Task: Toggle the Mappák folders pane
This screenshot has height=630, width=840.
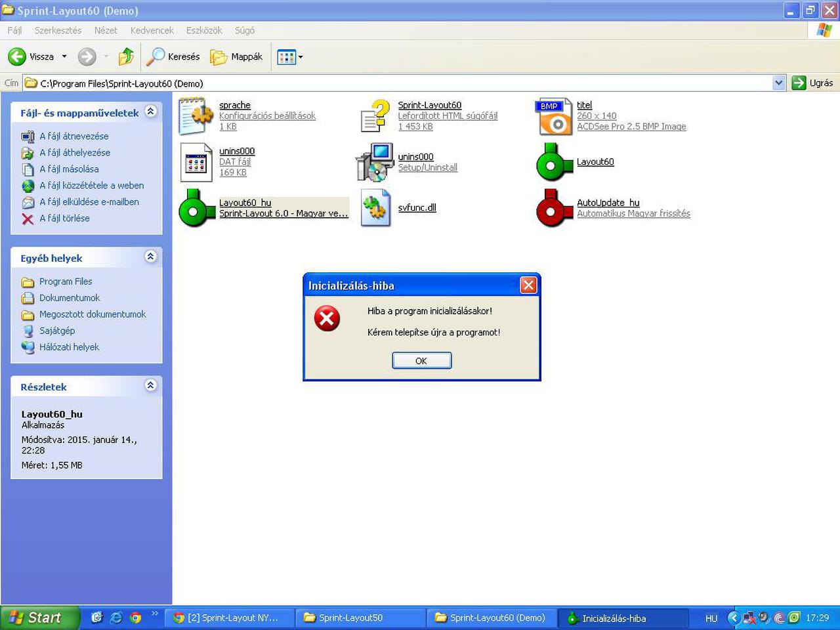Action: tap(236, 57)
